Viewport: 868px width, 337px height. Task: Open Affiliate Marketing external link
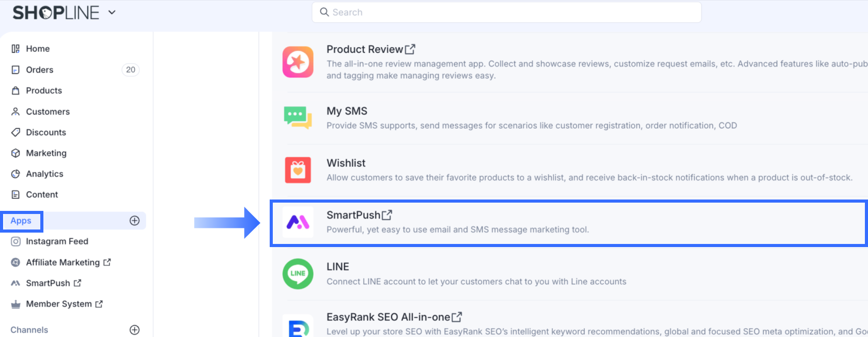click(x=63, y=263)
